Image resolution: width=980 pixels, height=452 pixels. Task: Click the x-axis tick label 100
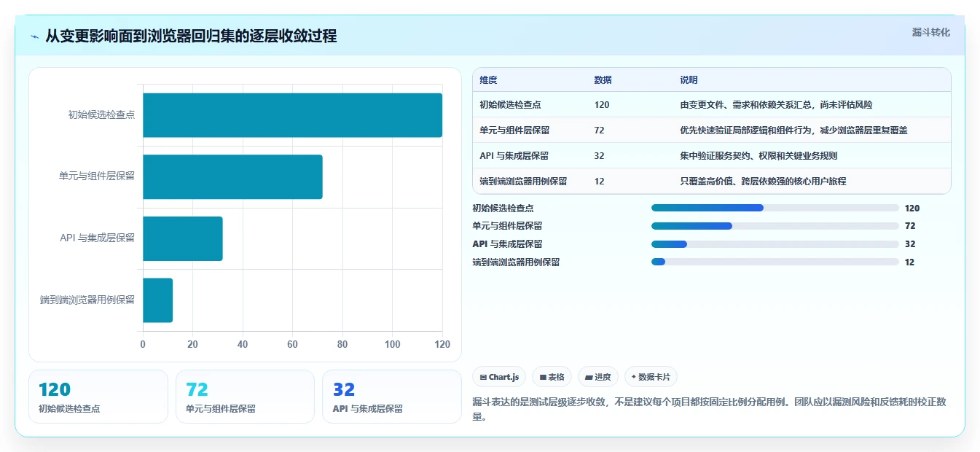(393, 345)
